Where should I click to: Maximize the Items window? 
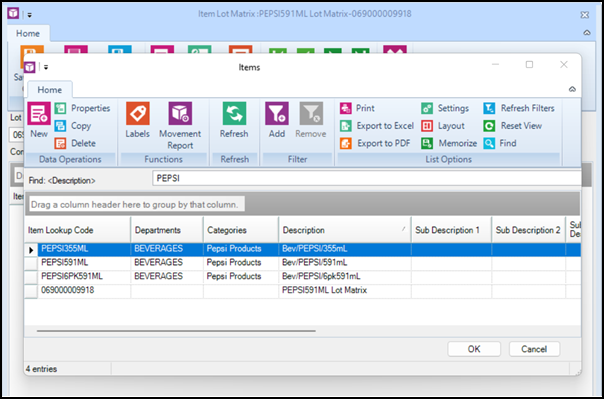(x=530, y=65)
